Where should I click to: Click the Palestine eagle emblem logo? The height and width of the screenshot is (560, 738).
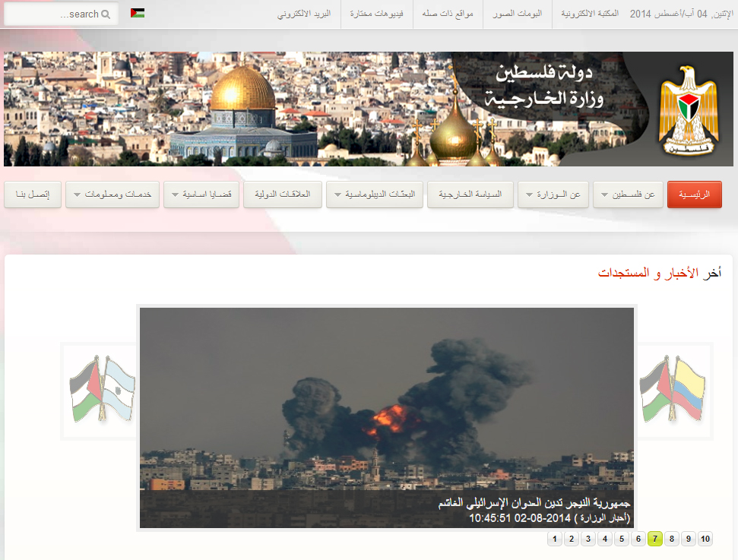[x=689, y=110]
